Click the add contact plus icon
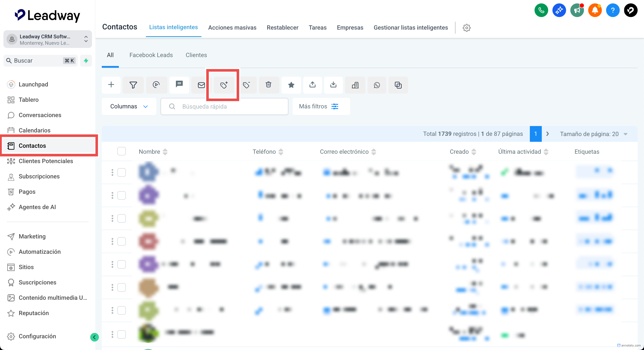 [x=111, y=85]
